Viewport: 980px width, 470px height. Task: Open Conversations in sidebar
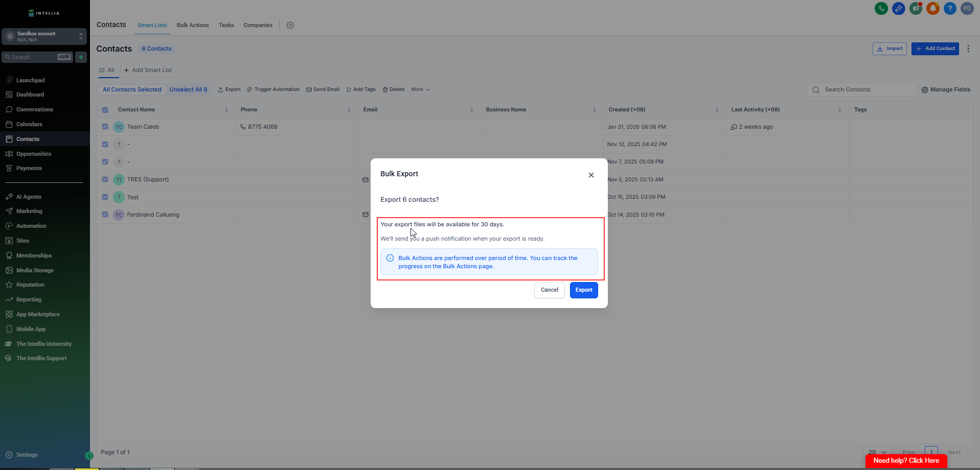[35, 109]
